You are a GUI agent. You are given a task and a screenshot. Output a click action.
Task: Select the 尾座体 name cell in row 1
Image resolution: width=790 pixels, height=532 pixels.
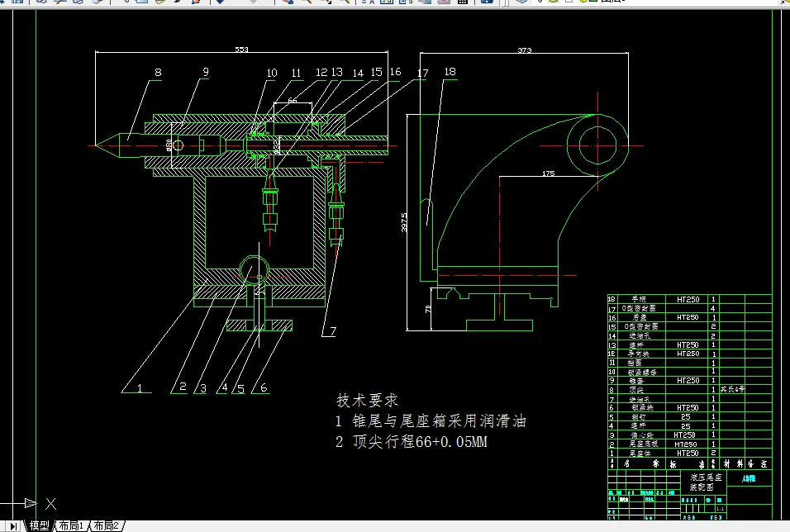(640, 454)
